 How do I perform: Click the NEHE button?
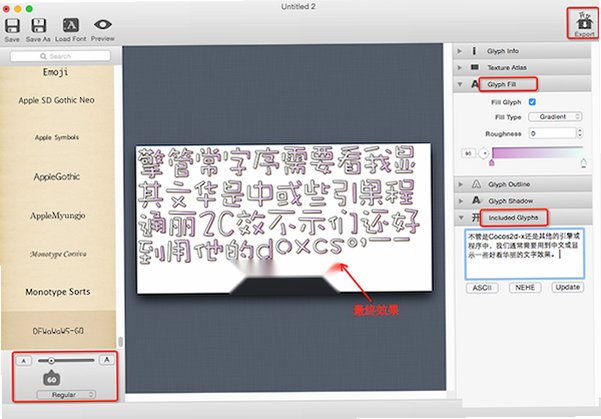[x=525, y=288]
